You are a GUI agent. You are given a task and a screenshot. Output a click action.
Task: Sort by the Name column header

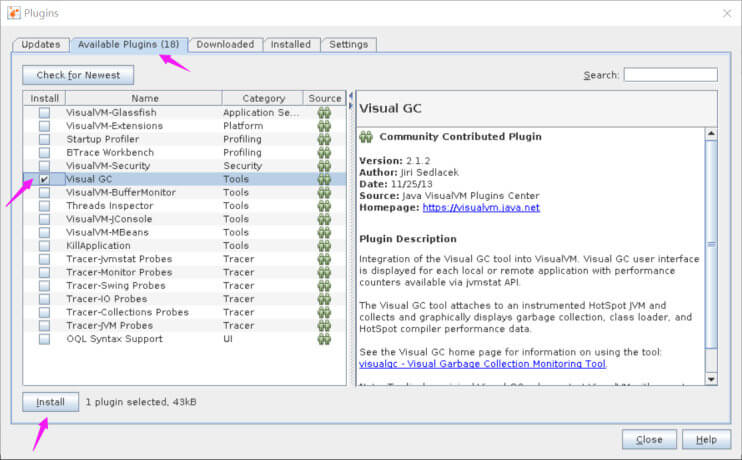[x=144, y=98]
